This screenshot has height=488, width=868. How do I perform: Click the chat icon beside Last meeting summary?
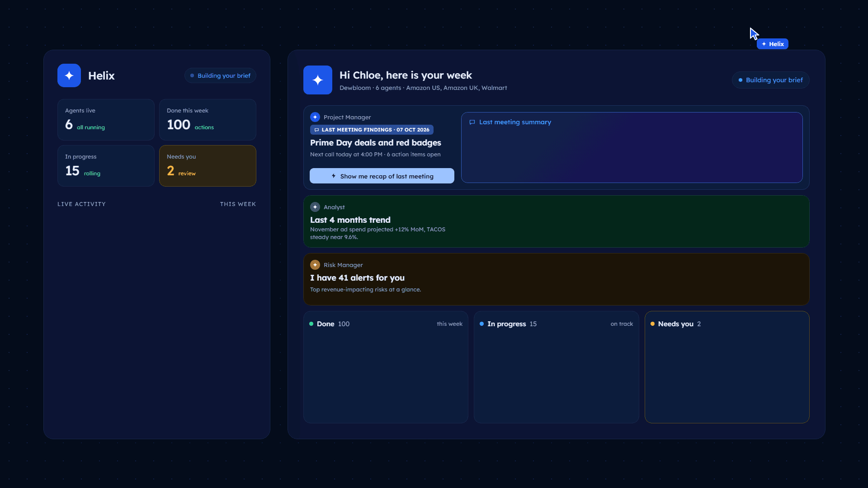click(x=472, y=122)
